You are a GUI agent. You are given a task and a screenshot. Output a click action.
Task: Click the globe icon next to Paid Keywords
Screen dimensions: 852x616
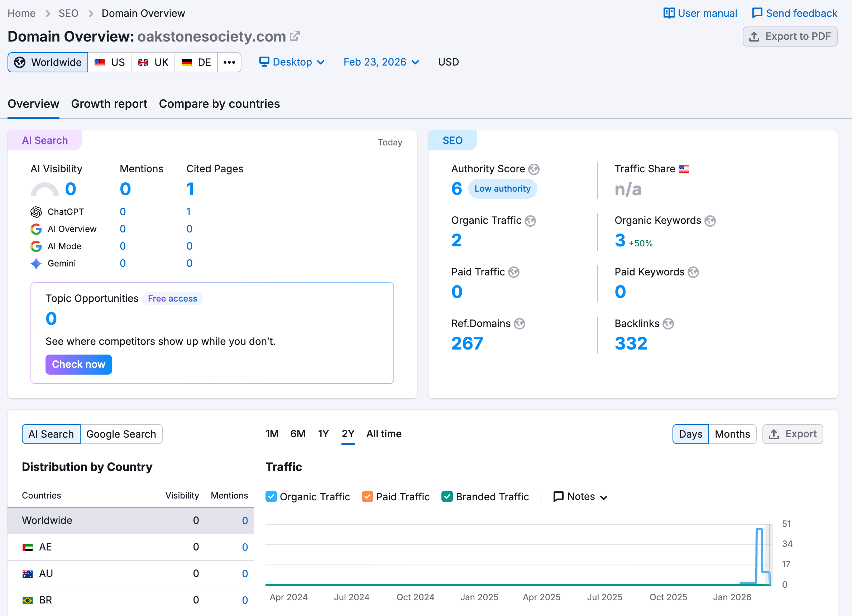click(x=694, y=272)
